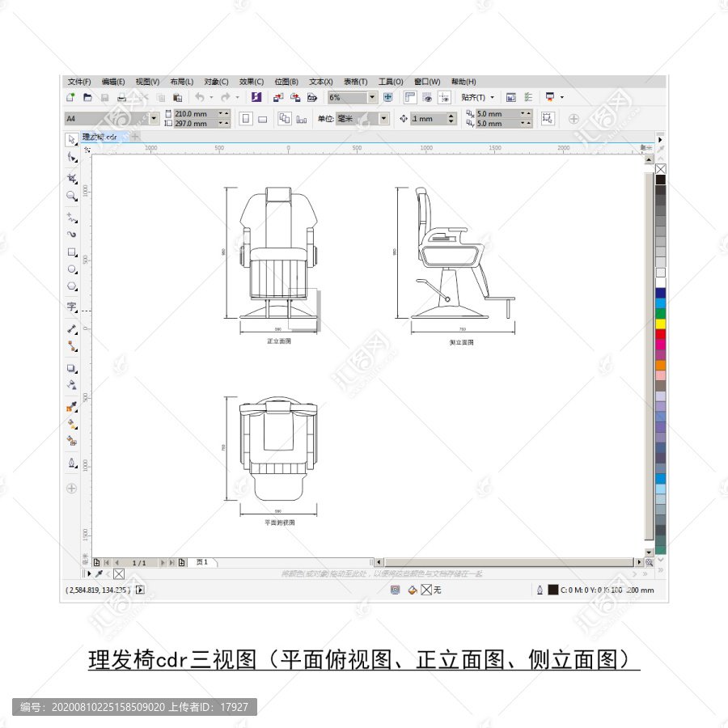Screen dimensions: 728x728
Task: Select the Pick tool in the toolbox
Action: click(x=71, y=140)
